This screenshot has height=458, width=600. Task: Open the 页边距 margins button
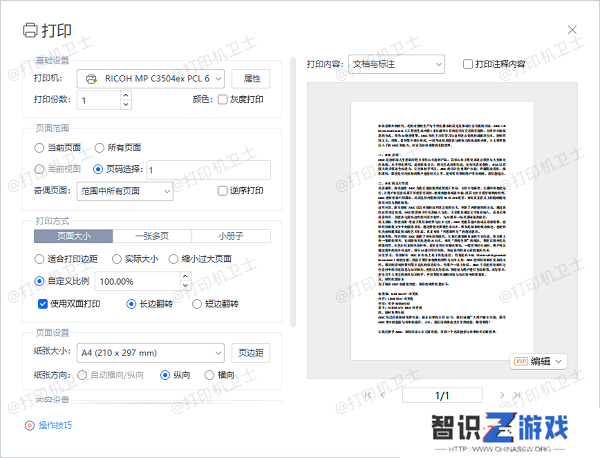click(251, 352)
